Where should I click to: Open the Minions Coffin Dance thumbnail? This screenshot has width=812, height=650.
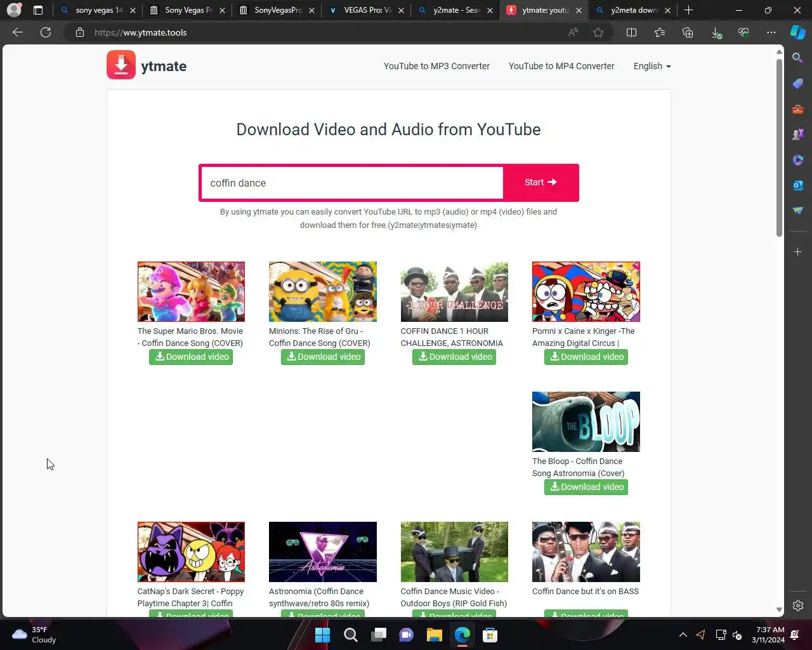tap(323, 291)
